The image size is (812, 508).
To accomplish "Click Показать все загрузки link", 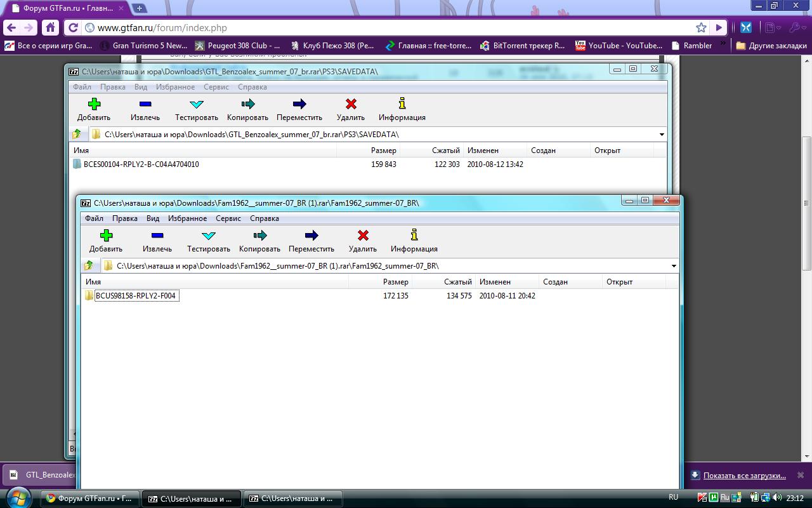I will point(744,475).
